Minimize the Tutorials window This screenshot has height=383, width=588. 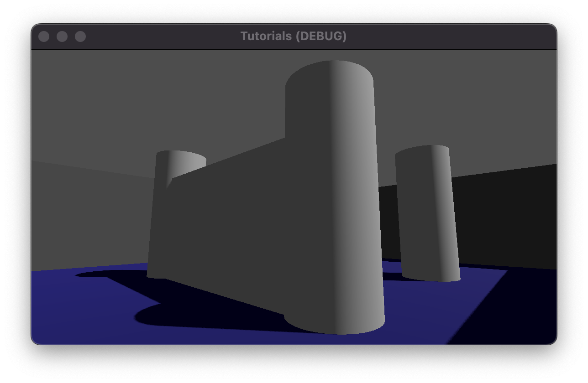62,36
